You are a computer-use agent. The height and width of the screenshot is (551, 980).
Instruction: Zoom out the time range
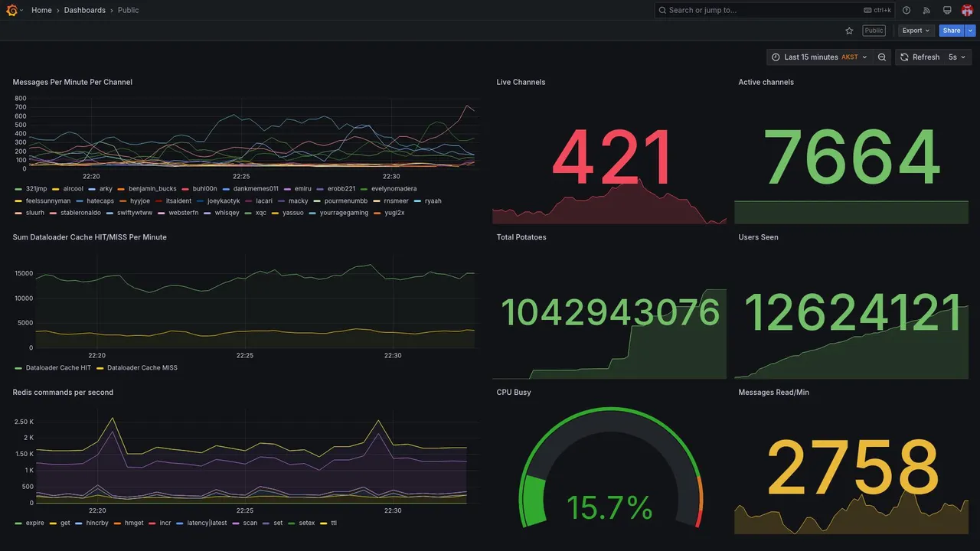pyautogui.click(x=882, y=57)
